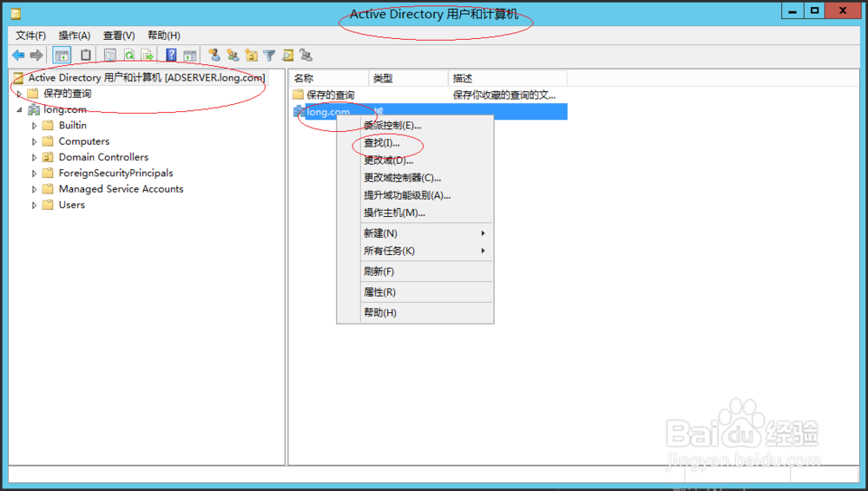Select 保存的查询 row in right list
Viewport: 868px width, 491px height.
click(x=429, y=95)
